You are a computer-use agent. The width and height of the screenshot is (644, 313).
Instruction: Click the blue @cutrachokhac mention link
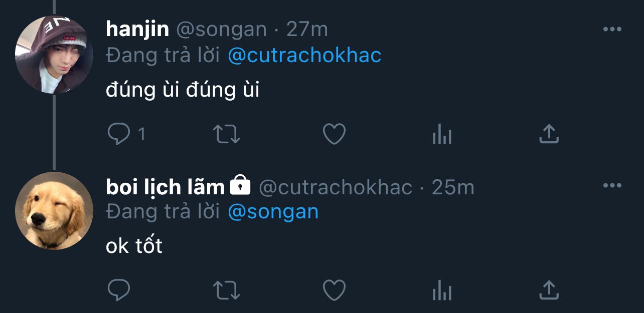pos(304,56)
